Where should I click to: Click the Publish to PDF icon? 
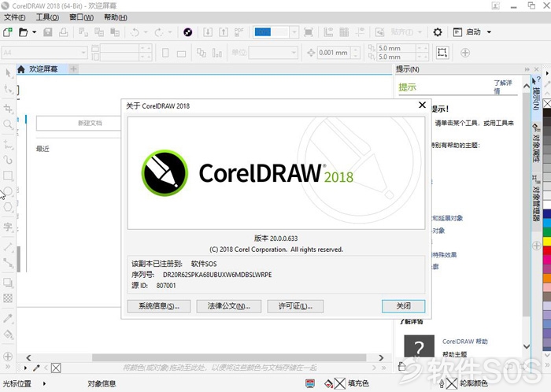[x=239, y=32]
